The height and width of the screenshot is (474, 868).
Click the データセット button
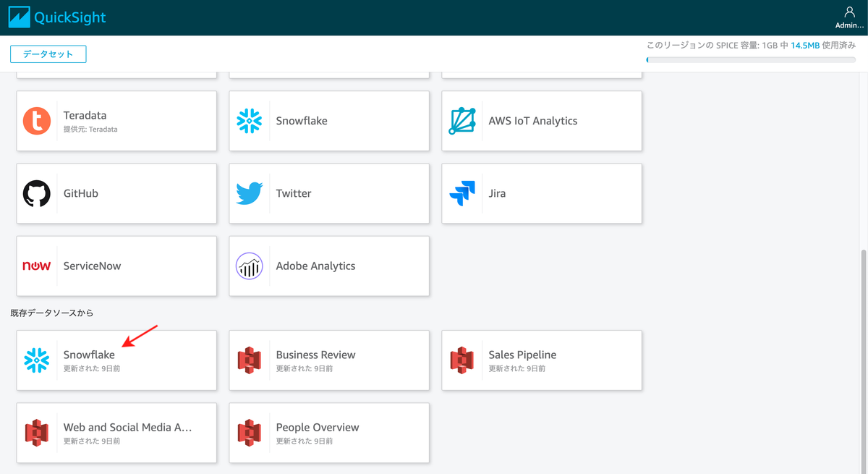point(48,54)
